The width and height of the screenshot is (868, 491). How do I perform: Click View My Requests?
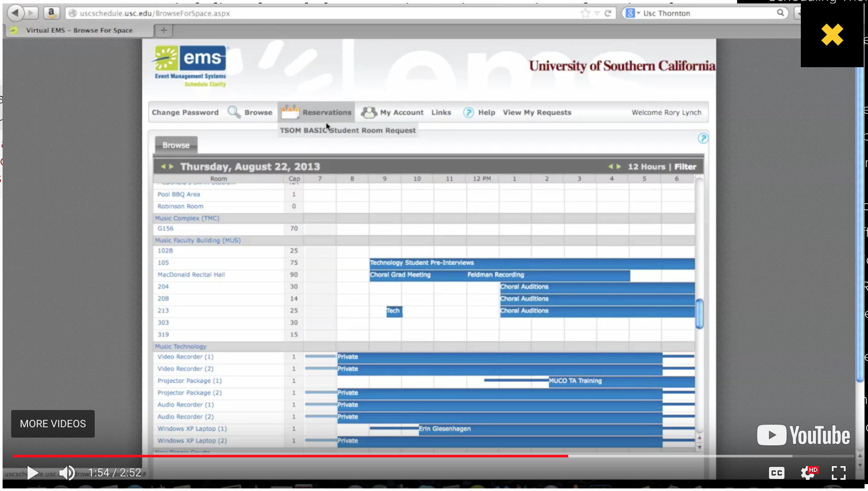(x=537, y=112)
